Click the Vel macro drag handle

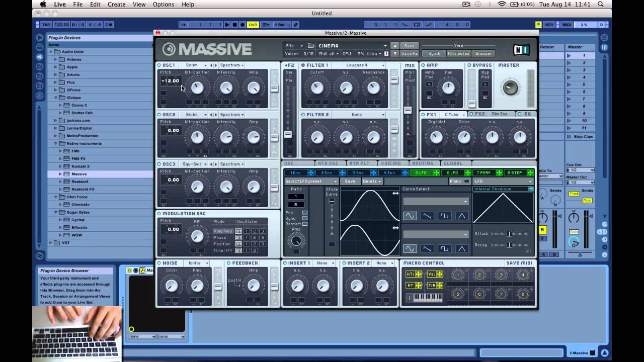coord(440,274)
